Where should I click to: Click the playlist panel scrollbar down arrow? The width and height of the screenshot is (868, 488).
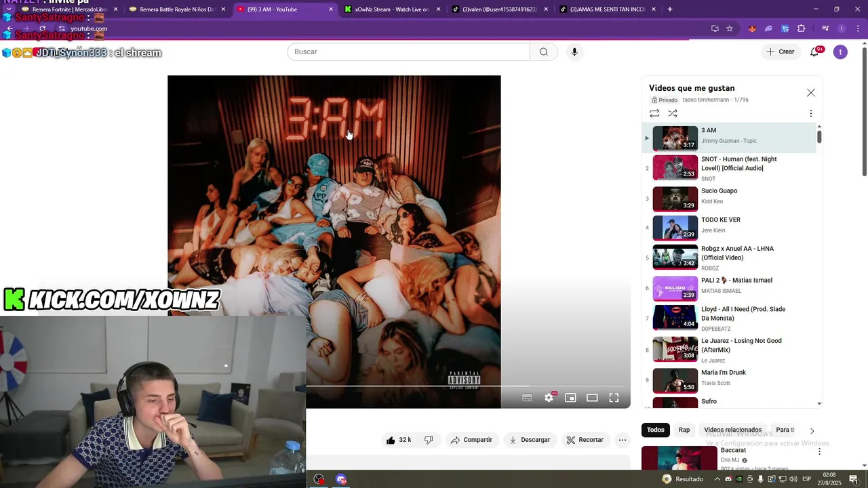click(819, 403)
